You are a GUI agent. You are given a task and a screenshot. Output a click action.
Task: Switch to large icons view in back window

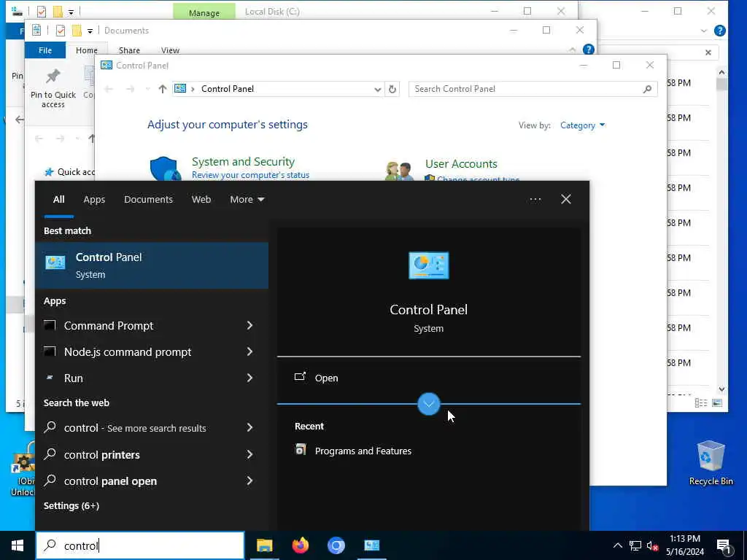coord(717,403)
